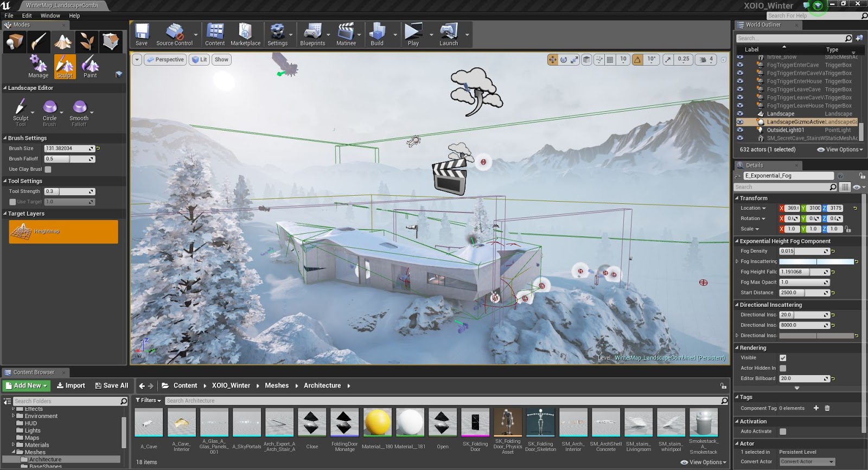868x470 pixels.
Task: Open the Content browser toolbar button
Action: pyautogui.click(x=215, y=35)
